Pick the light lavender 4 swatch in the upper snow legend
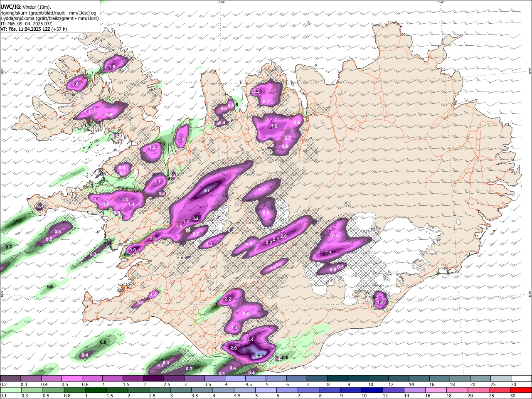This screenshot has width=532, height=399. [235, 379]
